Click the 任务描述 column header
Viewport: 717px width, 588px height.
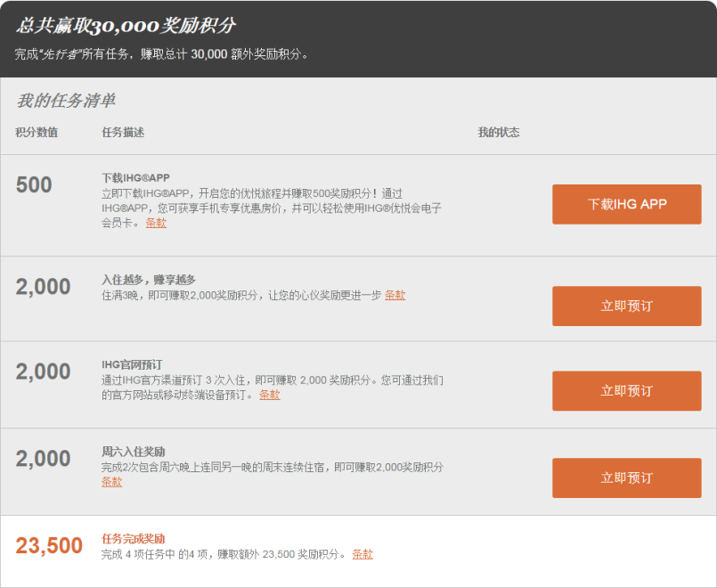click(123, 133)
